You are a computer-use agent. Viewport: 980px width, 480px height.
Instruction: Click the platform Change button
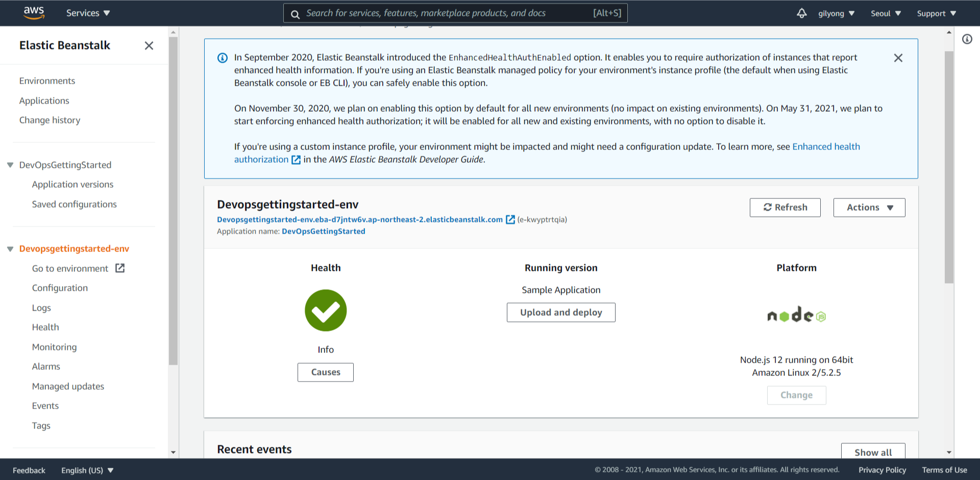(796, 395)
